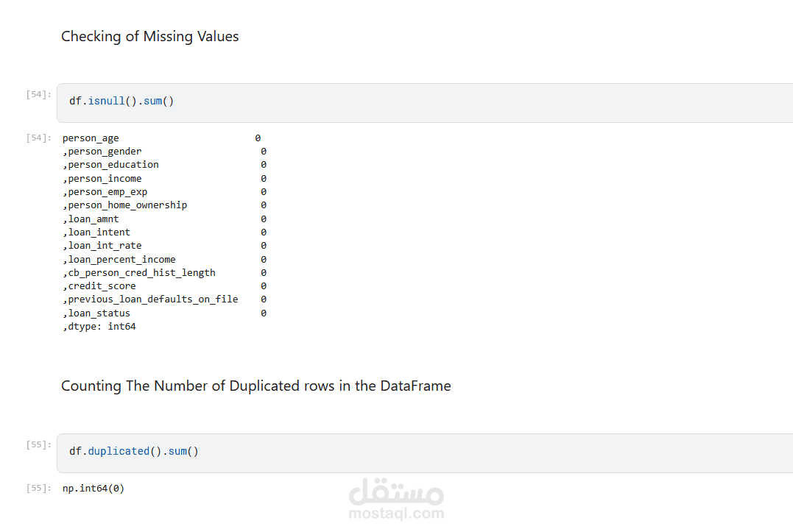Click the input prompt [54] beside isnull cell
This screenshot has height=532, width=793.
[x=38, y=94]
